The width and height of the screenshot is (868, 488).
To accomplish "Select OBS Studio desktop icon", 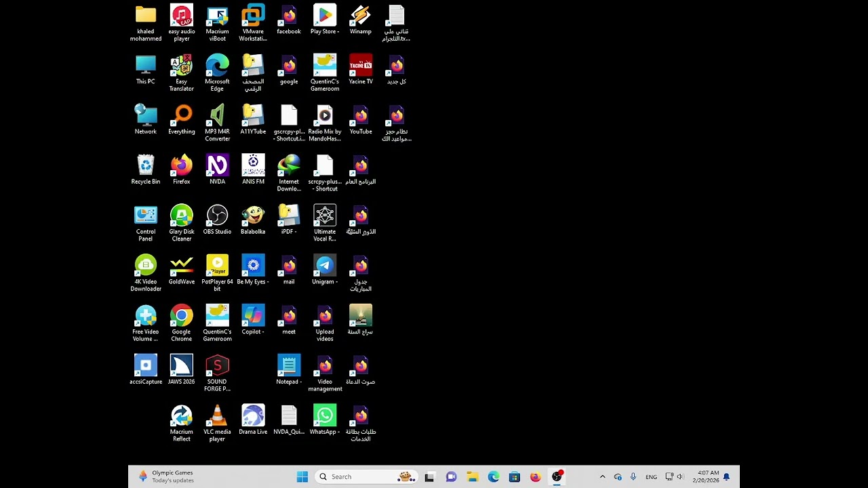I will coord(217,220).
